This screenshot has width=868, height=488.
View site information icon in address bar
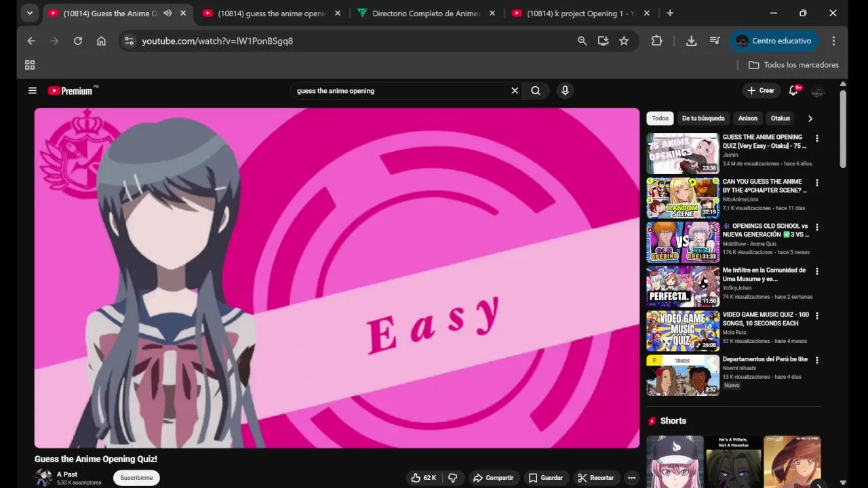click(129, 41)
